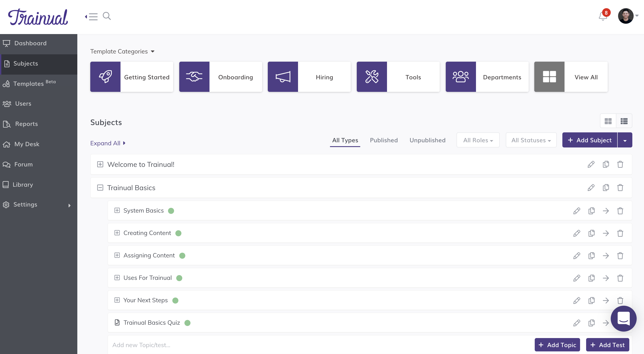The height and width of the screenshot is (354, 644).
Task: Switch to list view layout
Action: pyautogui.click(x=624, y=121)
